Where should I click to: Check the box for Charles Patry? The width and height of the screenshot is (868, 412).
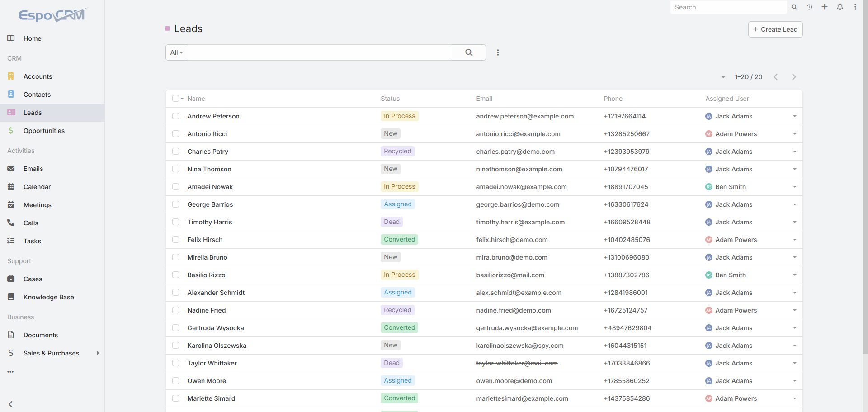click(175, 152)
